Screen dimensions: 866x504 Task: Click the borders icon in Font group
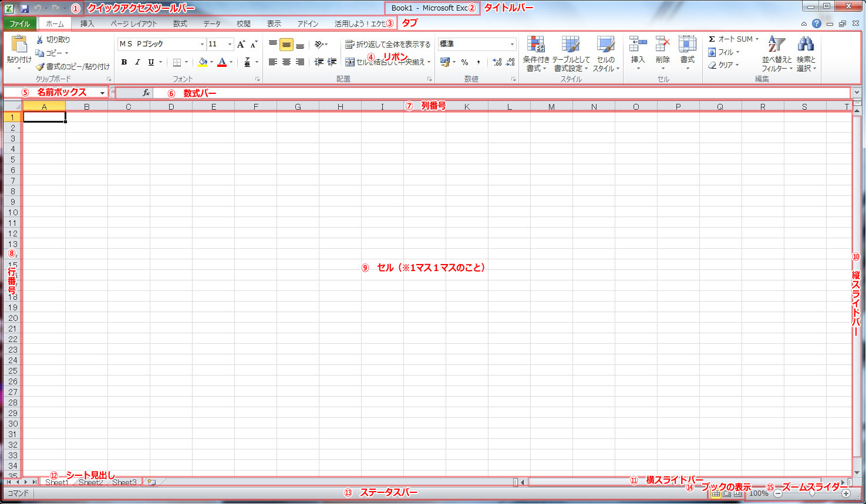pyautogui.click(x=177, y=62)
